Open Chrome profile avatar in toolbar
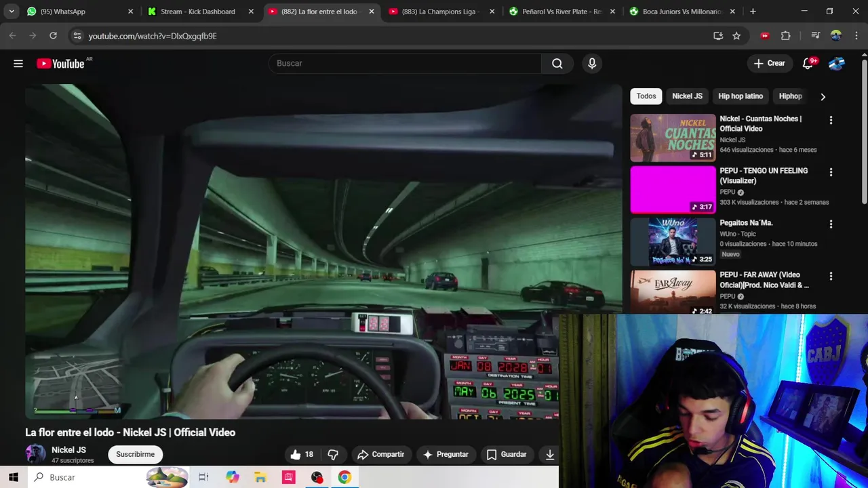Screen dimensions: 868x488 [x=836, y=36]
